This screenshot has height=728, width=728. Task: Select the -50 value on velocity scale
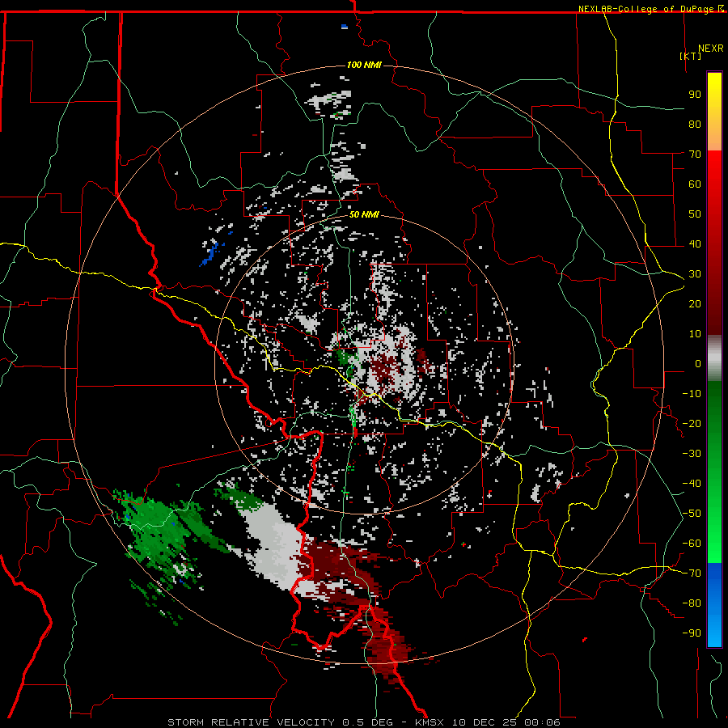(692, 514)
